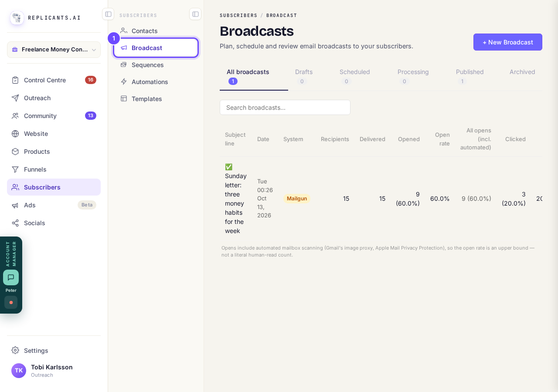Image resolution: width=558 pixels, height=392 pixels.
Task: Open the Sunday letter broadcast row
Action: coord(381,199)
